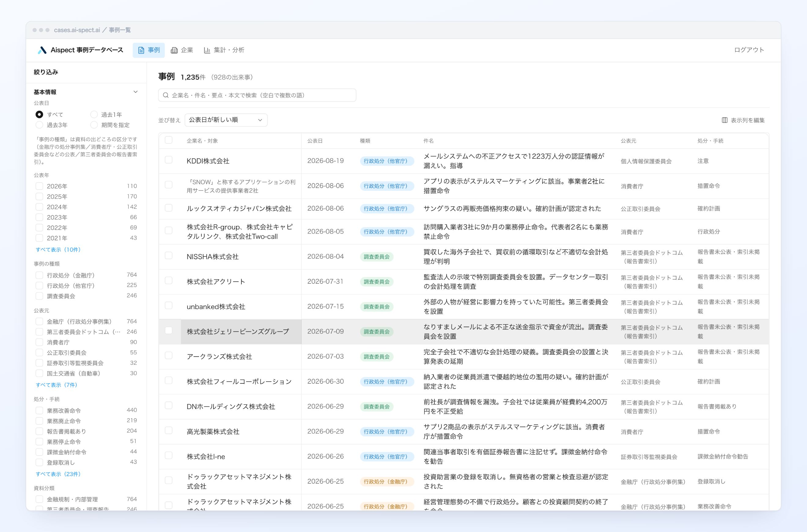
Task: Expand すべて表示（10件）under 公表年
Action: [x=58, y=250]
